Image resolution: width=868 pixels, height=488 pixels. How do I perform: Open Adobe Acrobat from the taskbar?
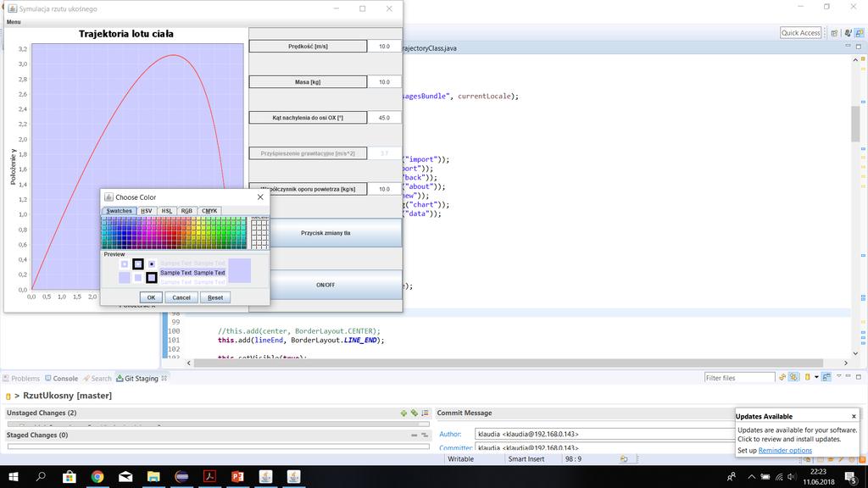pos(210,476)
